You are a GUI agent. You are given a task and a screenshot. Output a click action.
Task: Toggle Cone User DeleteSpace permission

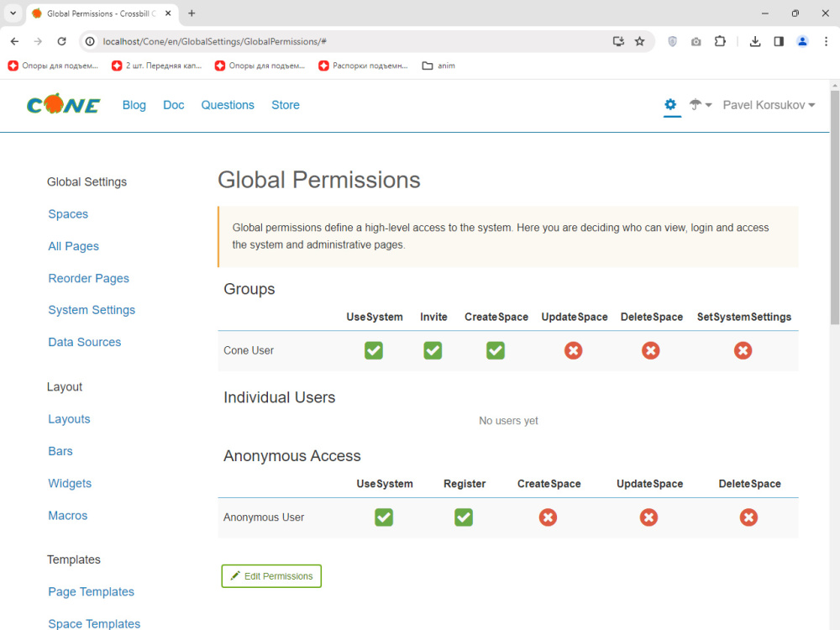pyautogui.click(x=650, y=350)
